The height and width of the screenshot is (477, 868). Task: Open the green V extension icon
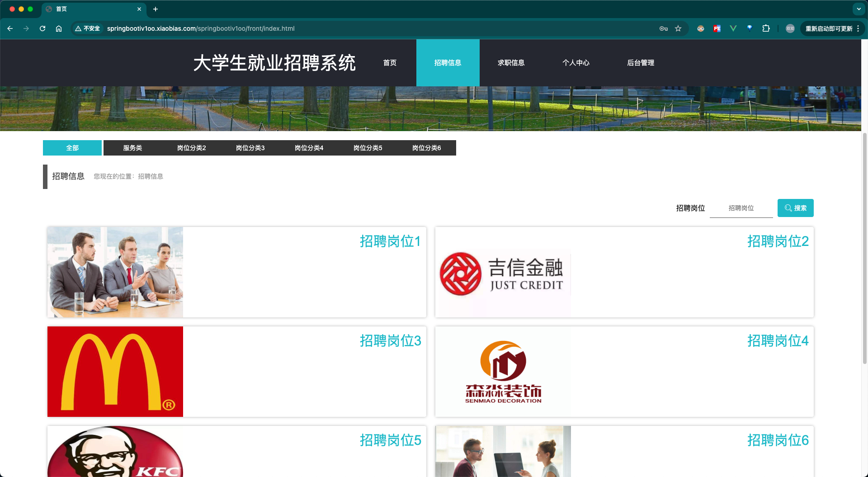[733, 28]
